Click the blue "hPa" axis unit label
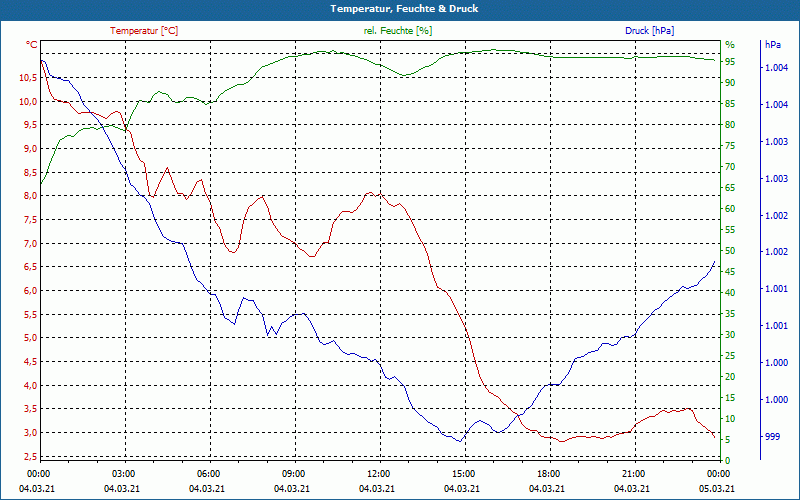This screenshot has width=800, height=500. tap(773, 45)
